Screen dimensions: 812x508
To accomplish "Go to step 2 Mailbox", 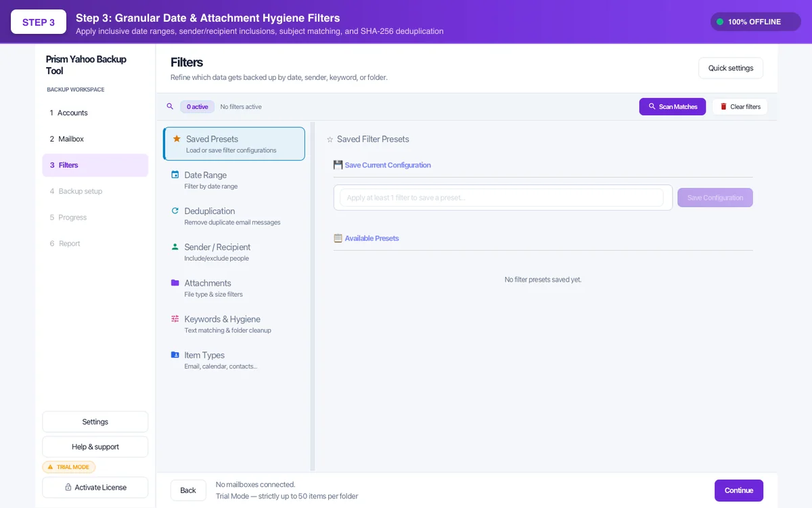I will (x=95, y=139).
